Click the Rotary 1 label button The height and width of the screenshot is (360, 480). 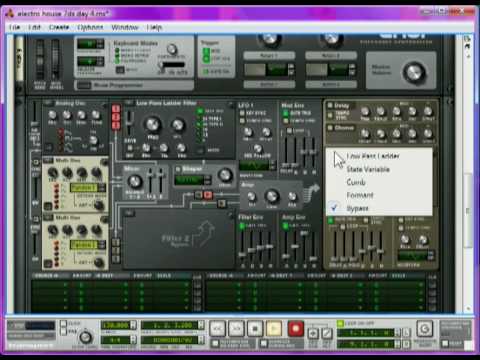coord(269,55)
